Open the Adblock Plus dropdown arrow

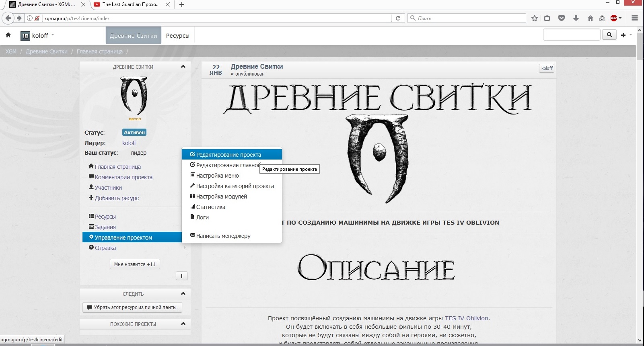(x=620, y=18)
